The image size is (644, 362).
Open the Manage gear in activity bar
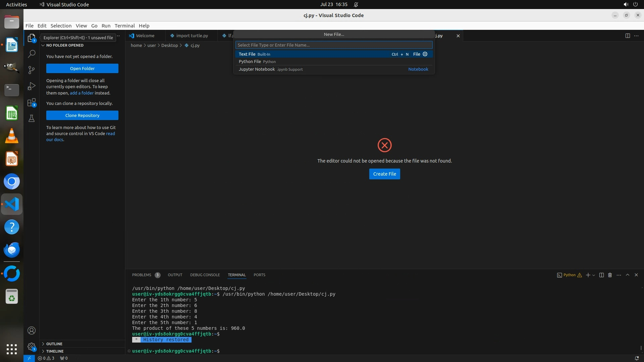tap(32, 347)
